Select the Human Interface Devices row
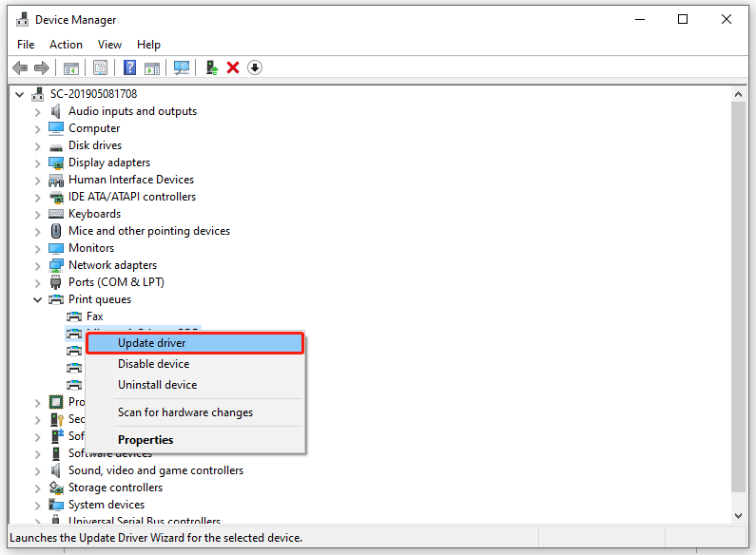The image size is (756, 555). (x=131, y=180)
